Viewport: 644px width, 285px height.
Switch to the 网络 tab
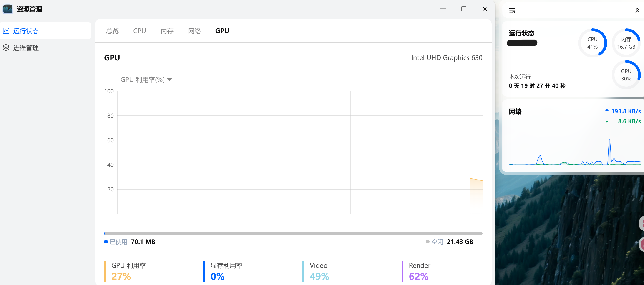coord(194,31)
